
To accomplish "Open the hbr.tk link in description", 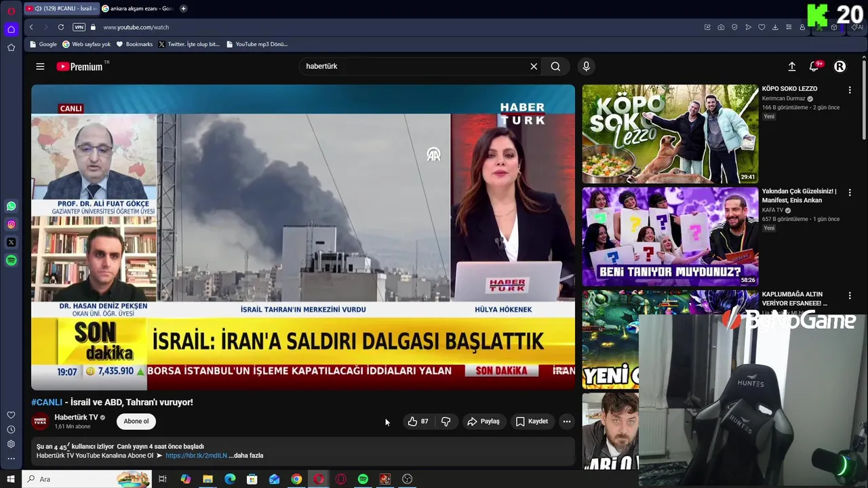I will point(196,455).
